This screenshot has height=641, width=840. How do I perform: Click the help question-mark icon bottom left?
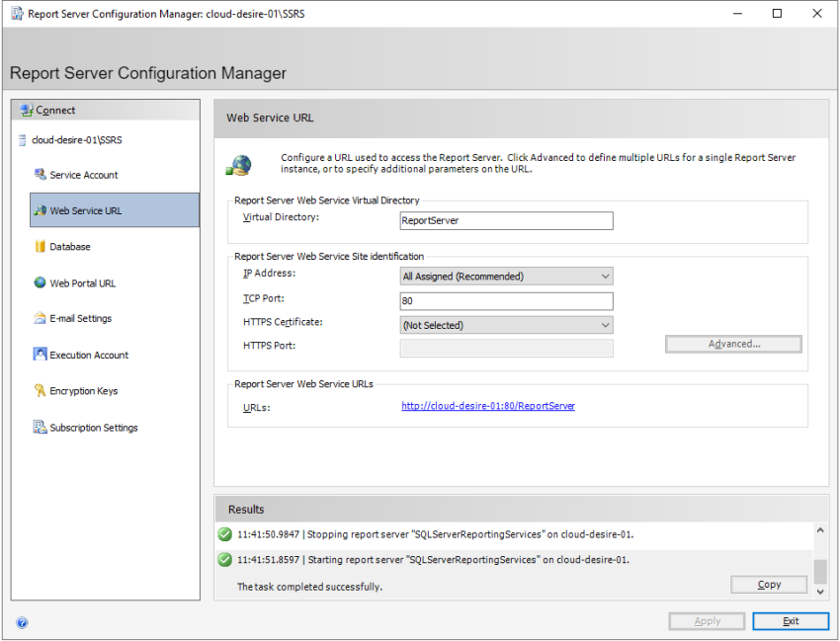22,622
